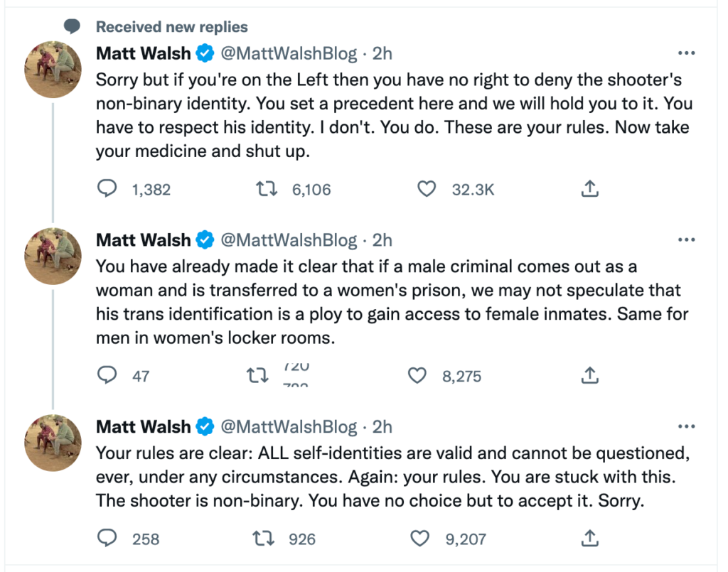Image resolution: width=728 pixels, height=572 pixels.
Task: Open @MattWalshBlog handle on the third tweet
Action: tap(289, 427)
